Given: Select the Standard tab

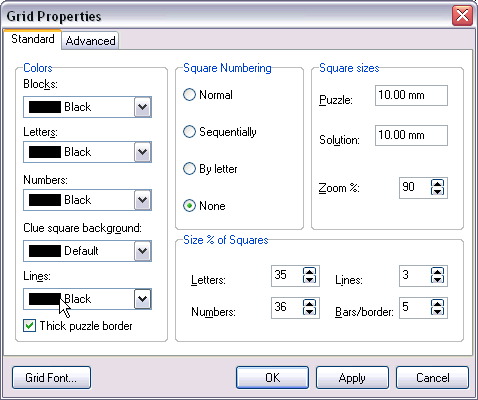Looking at the screenshot, I should click(33, 39).
